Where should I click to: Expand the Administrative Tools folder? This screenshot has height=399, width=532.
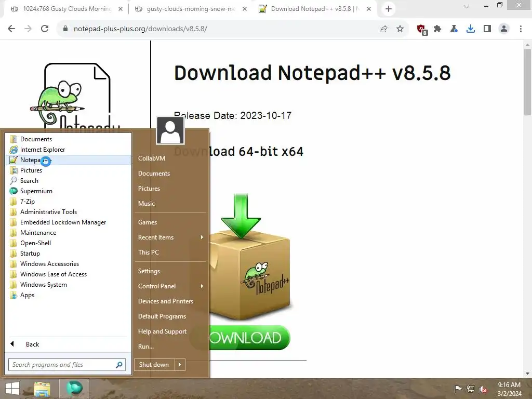click(x=68, y=212)
